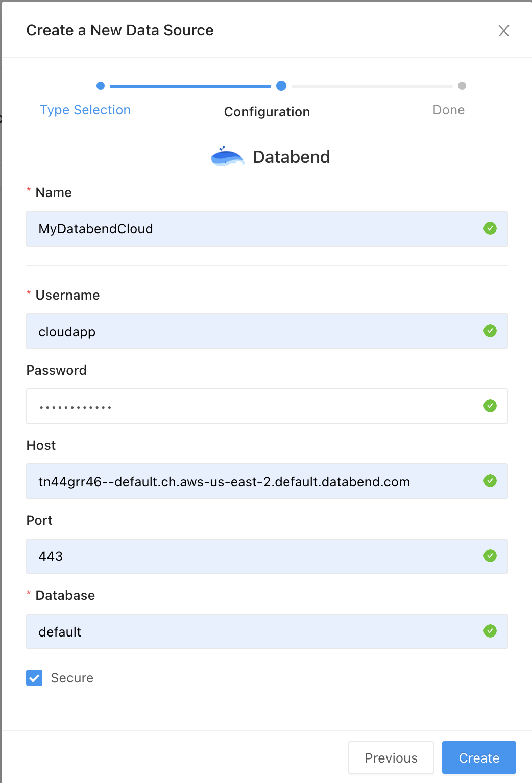Click the Secure label text

click(x=72, y=678)
